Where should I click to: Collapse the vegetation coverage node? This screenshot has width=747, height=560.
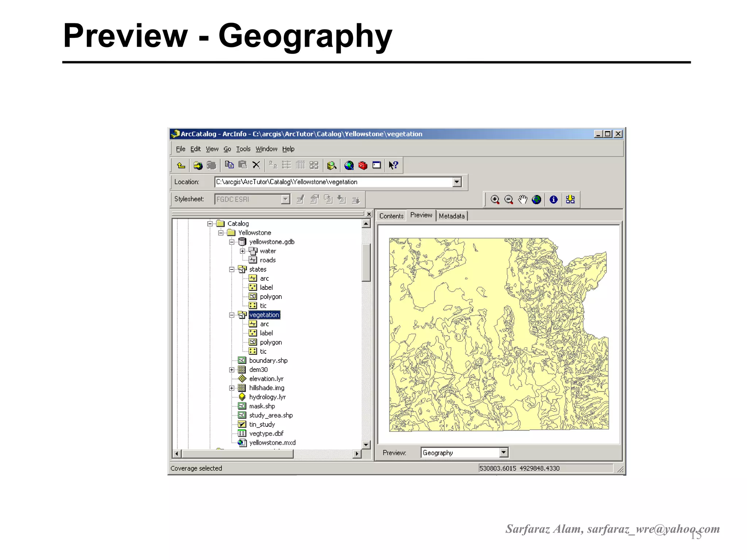coord(232,315)
